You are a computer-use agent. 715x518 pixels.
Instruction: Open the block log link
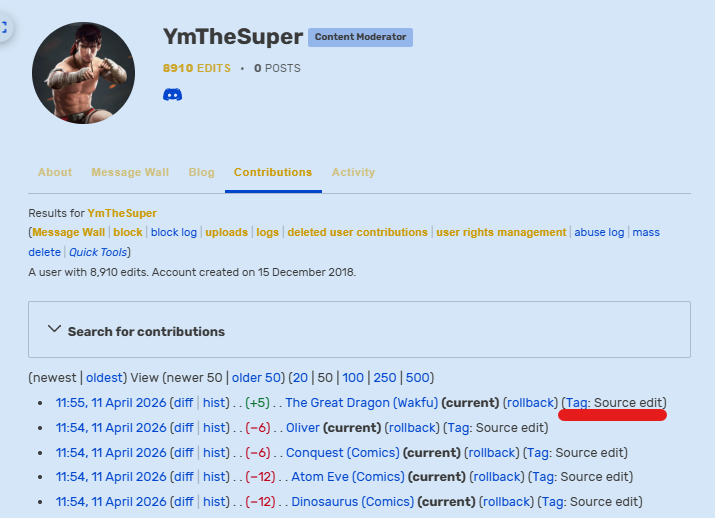[174, 233]
